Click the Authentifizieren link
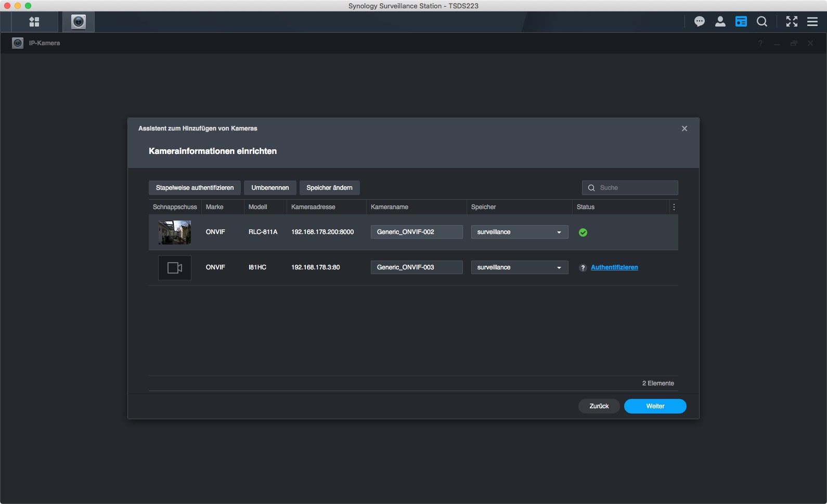 (x=614, y=267)
